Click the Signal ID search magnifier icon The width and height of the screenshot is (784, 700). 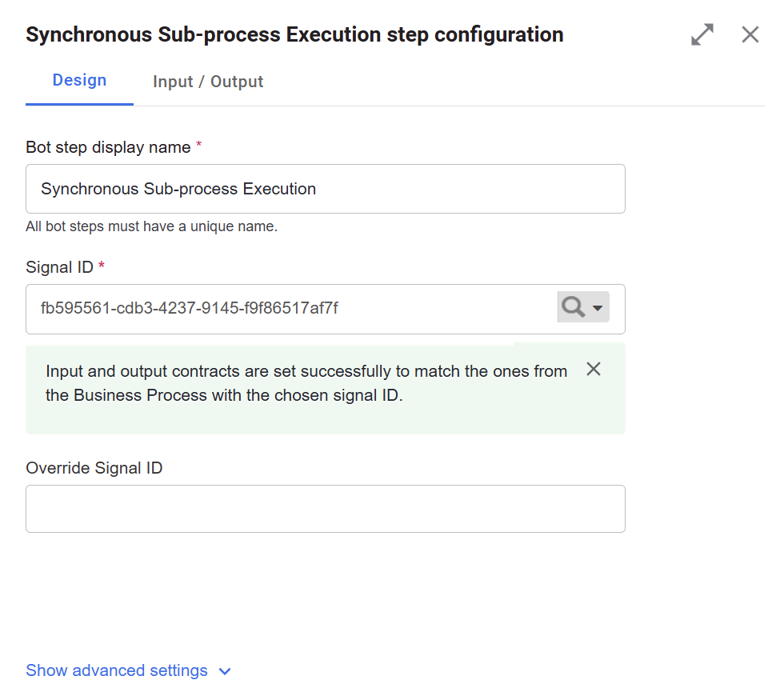(573, 307)
